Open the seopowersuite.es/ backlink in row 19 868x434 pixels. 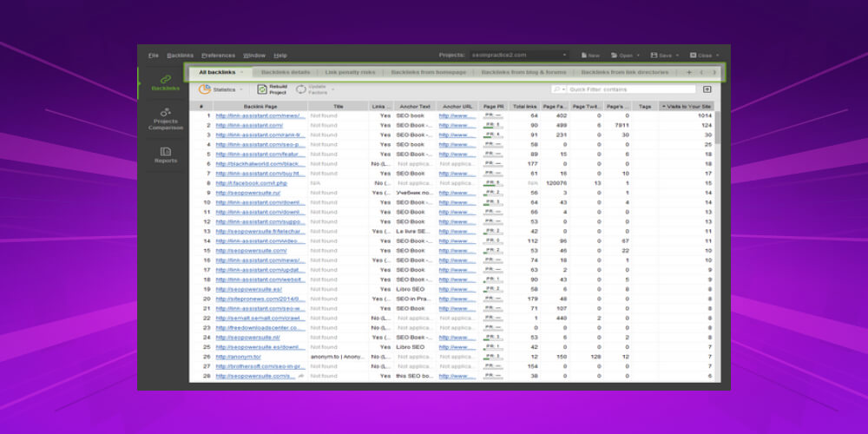(x=248, y=289)
